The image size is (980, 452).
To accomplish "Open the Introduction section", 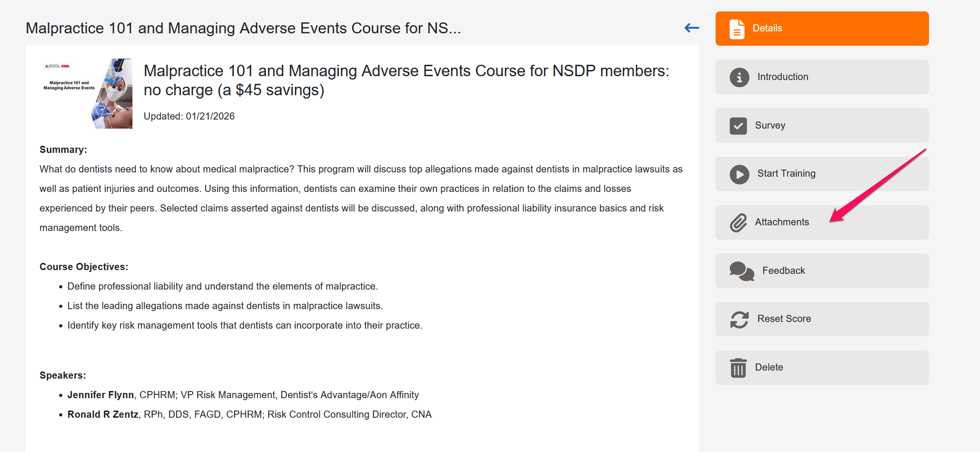I will (822, 77).
